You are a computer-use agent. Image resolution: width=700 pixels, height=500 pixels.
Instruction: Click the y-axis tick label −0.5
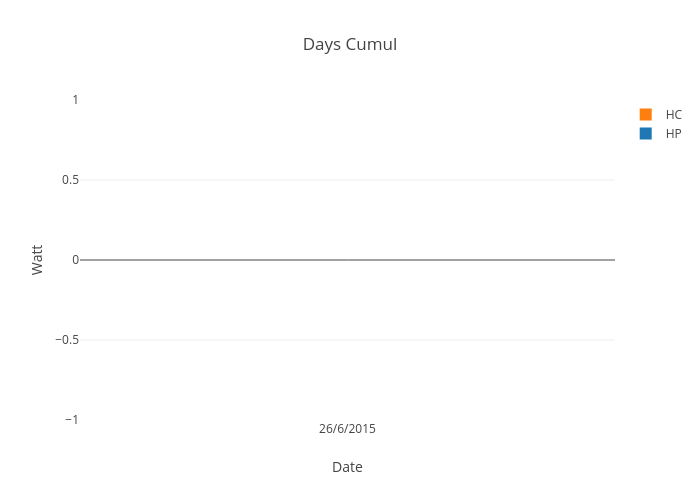[67, 339]
